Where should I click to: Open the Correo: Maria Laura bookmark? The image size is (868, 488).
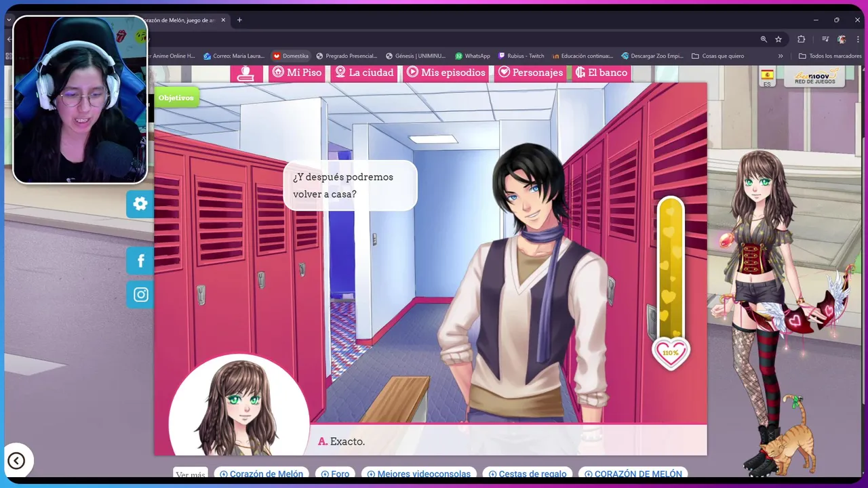click(233, 56)
